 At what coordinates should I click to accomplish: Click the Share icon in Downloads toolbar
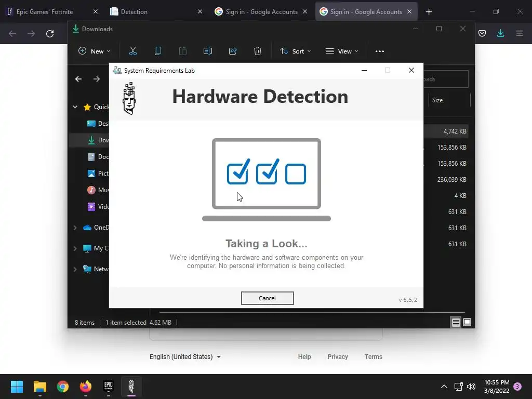coord(233,51)
